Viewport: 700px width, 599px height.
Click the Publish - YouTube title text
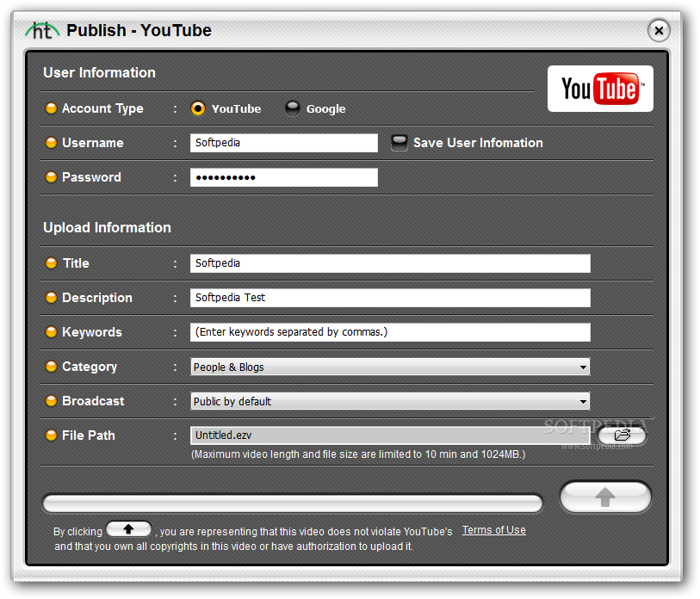[139, 30]
